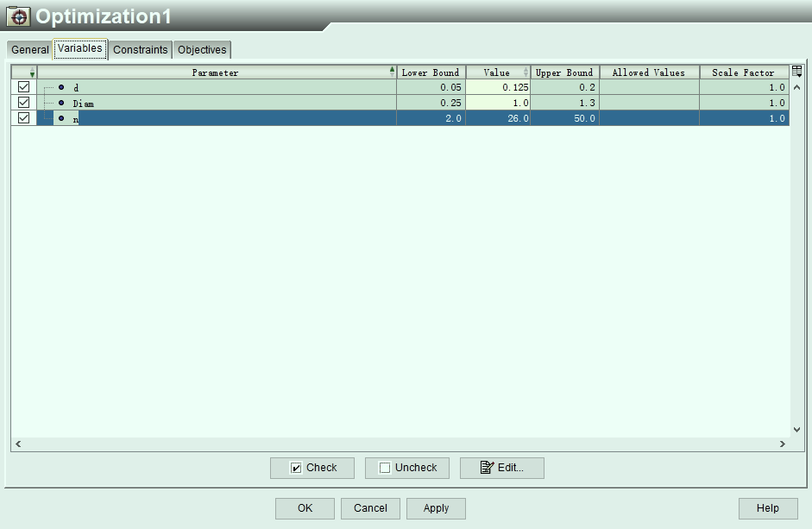Open the Objectives tab

pos(202,49)
